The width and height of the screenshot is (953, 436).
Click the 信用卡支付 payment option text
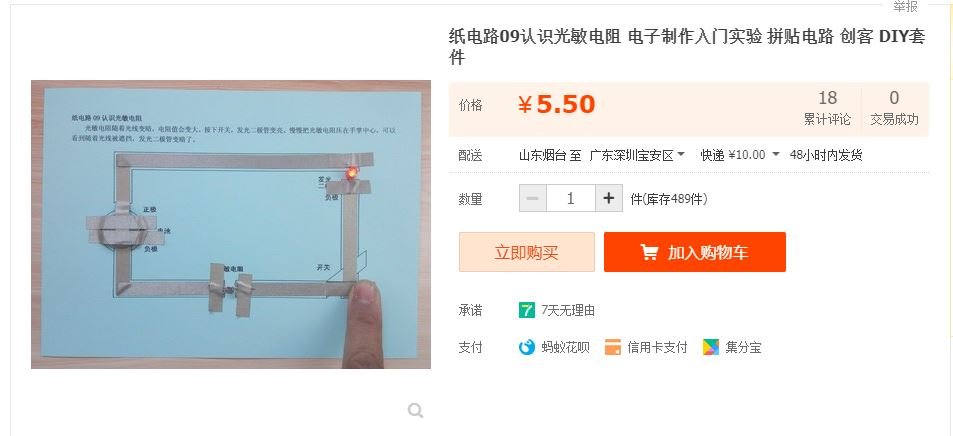coord(657,348)
